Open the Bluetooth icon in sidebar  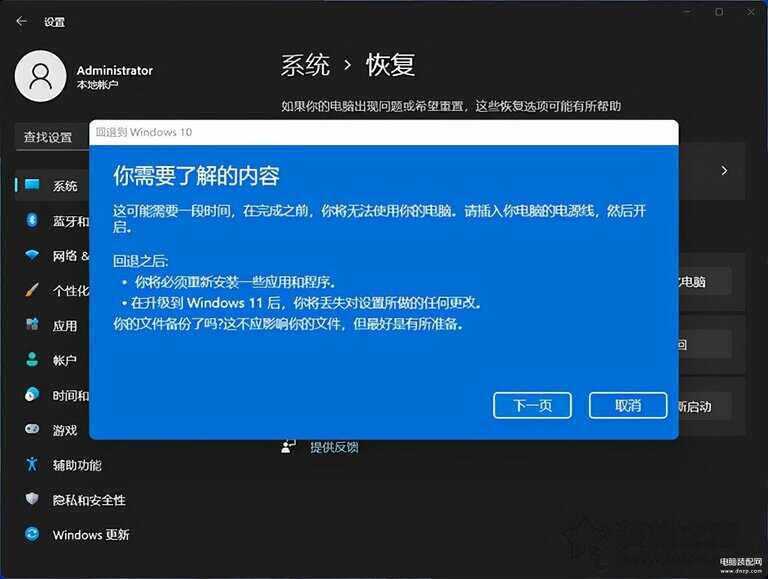[33, 220]
